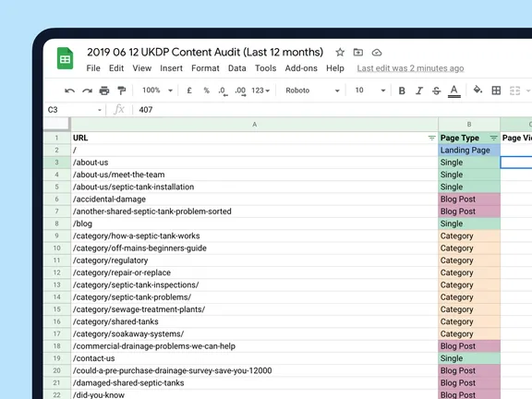Open the 123 number format dropdown
This screenshot has height=399, width=532.
point(260,91)
